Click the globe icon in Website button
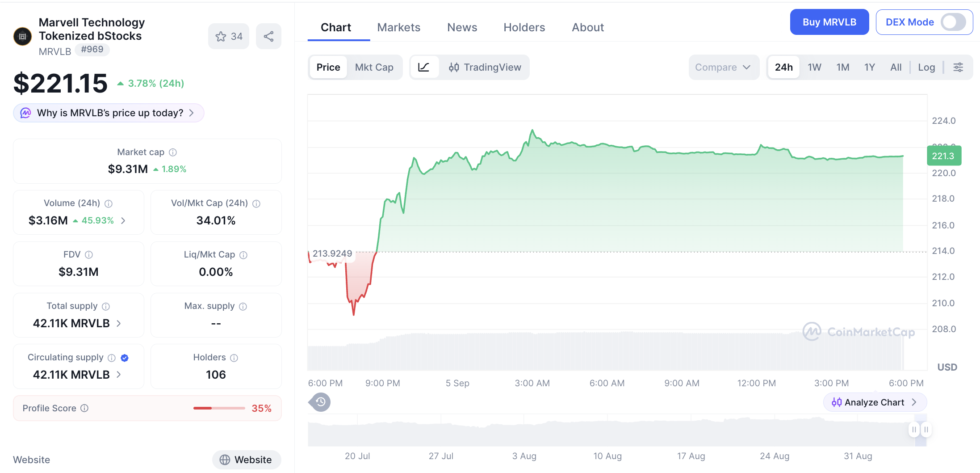This screenshot has height=473, width=980. click(225, 460)
